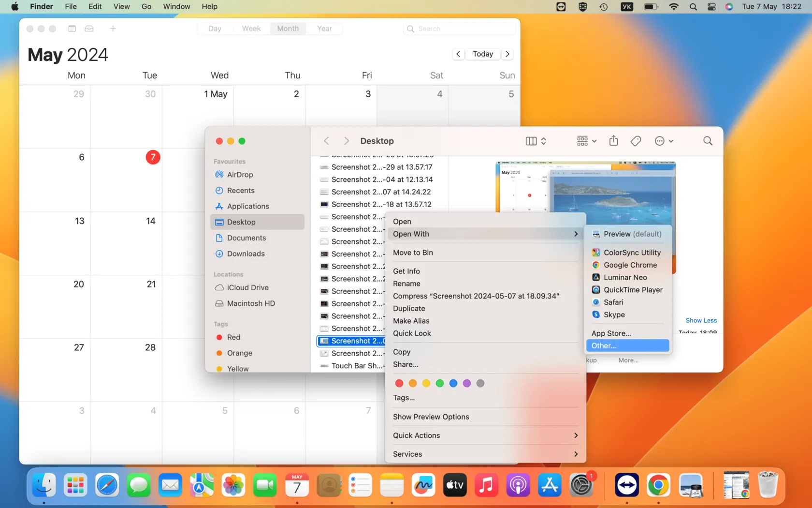
Task: Click the Share icon in Finder toolbar
Action: click(x=613, y=141)
